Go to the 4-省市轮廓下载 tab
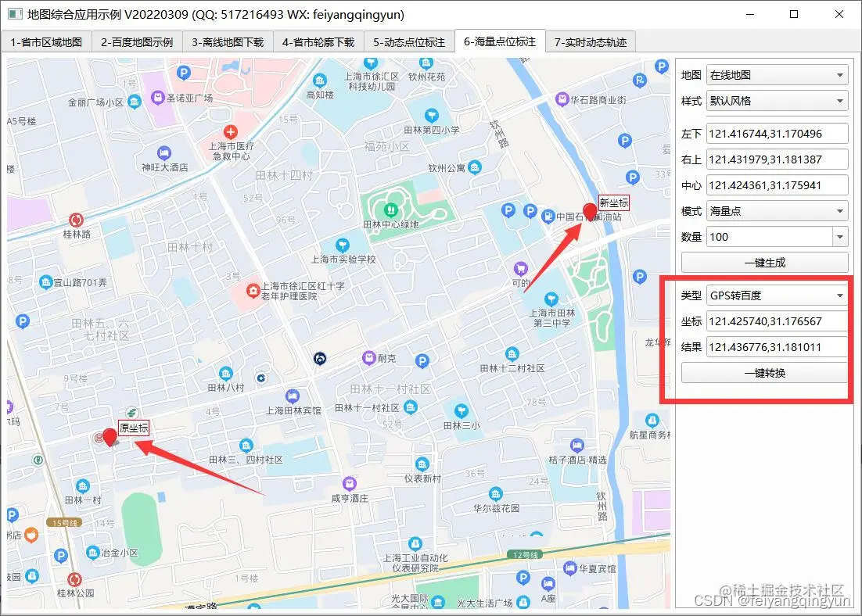Viewport: 862px width, 616px height. pos(318,42)
